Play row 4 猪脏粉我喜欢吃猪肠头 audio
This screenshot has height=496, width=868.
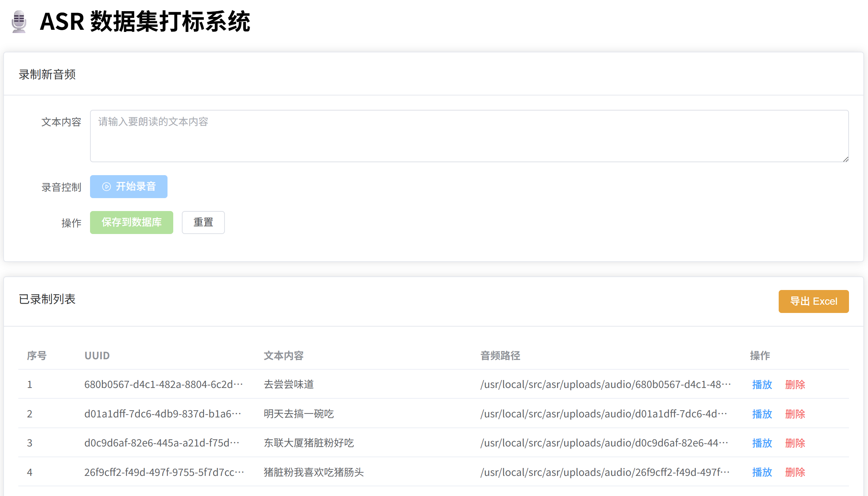762,472
